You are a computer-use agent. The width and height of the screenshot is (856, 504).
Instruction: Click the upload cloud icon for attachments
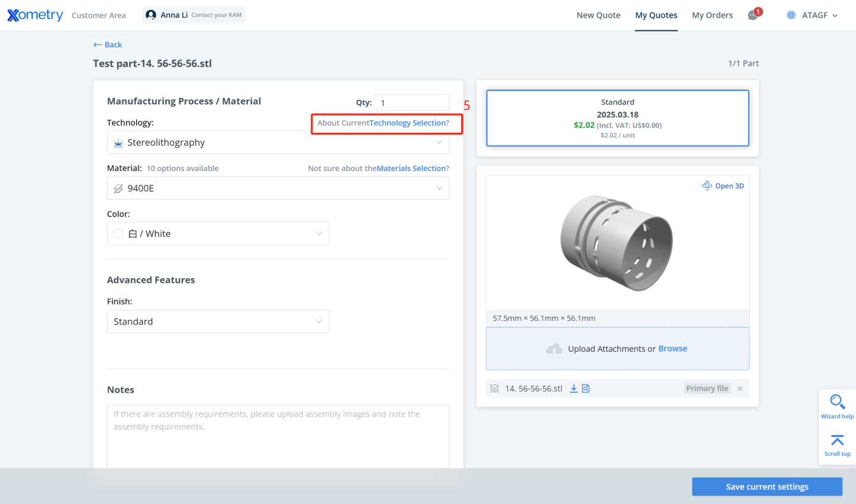click(553, 348)
